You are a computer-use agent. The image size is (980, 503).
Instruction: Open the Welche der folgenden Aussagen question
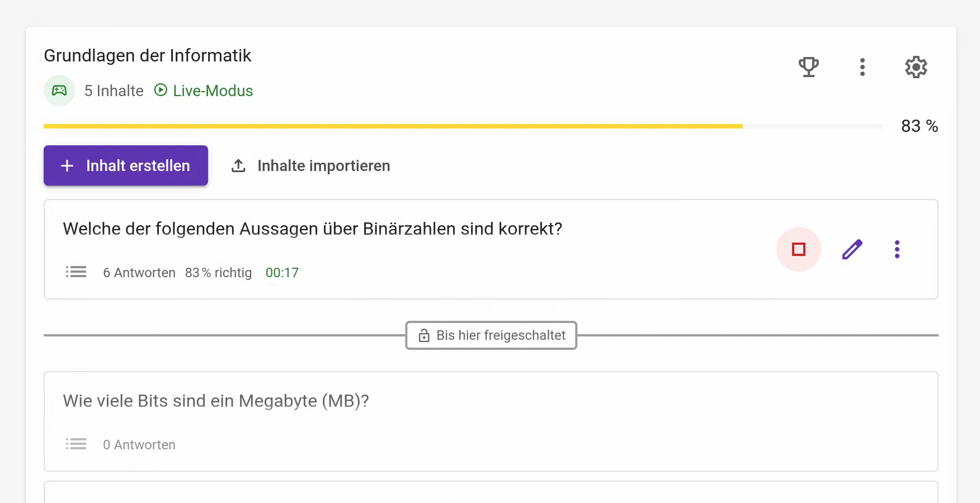click(x=312, y=229)
